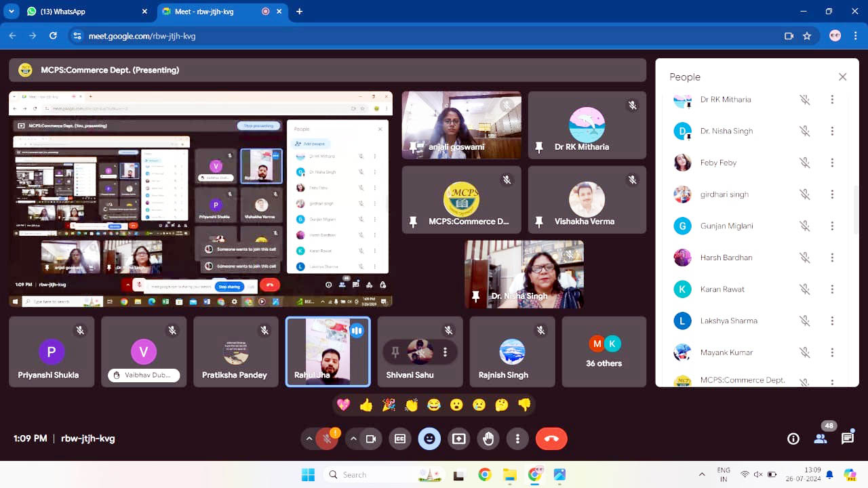Open the chat with everyone panel

pos(847,439)
